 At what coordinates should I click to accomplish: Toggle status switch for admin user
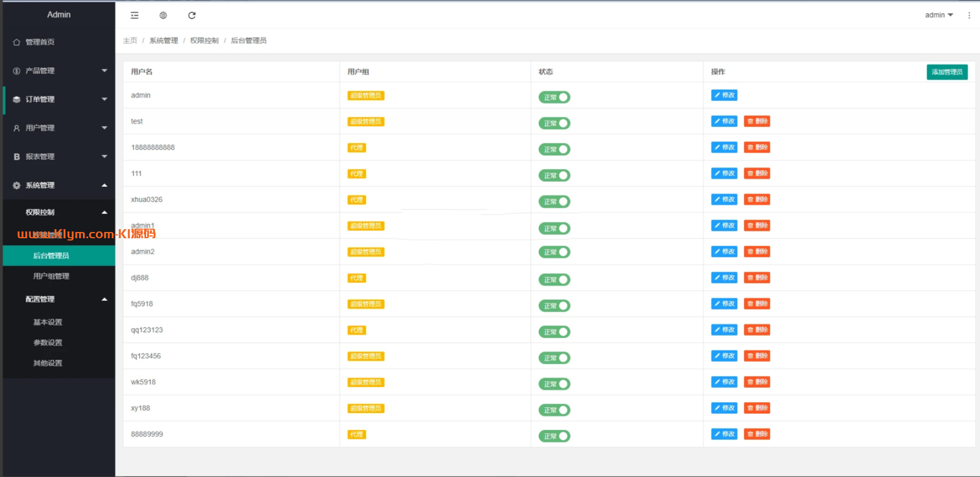(554, 97)
